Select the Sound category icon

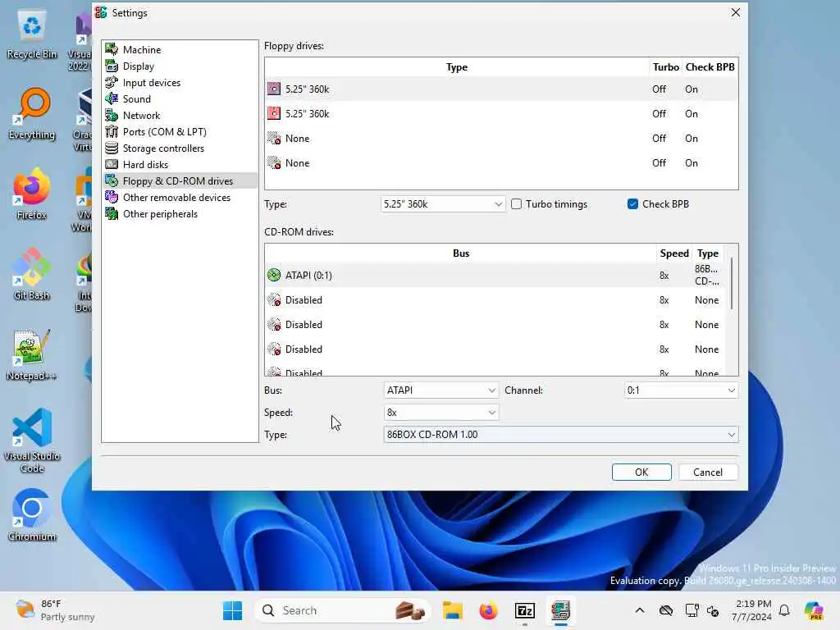click(x=112, y=98)
